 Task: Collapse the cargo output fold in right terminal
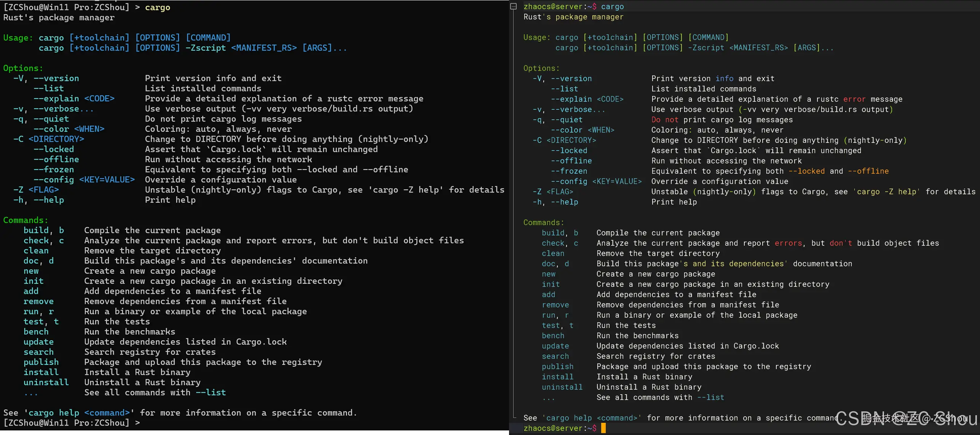[x=513, y=6]
